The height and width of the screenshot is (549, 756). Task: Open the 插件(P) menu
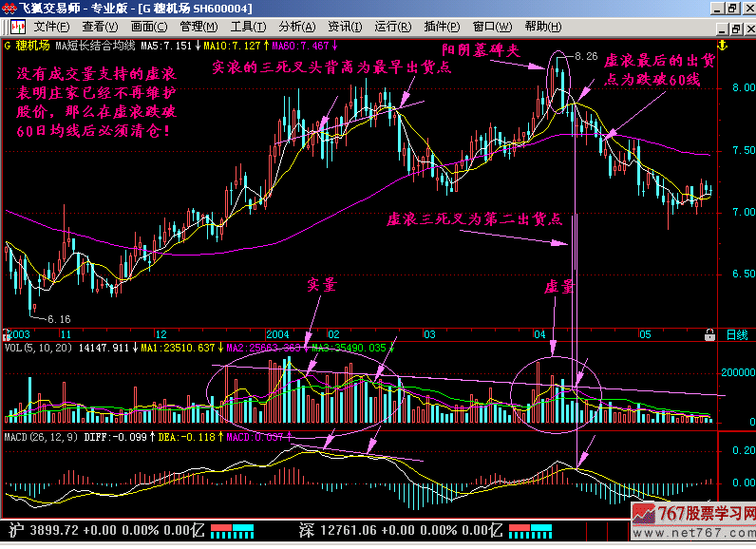(x=443, y=27)
